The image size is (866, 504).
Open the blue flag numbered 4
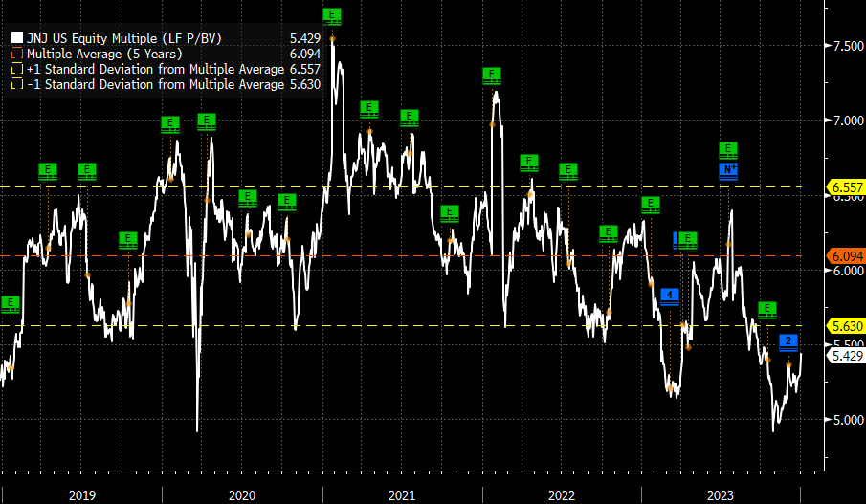[670, 297]
